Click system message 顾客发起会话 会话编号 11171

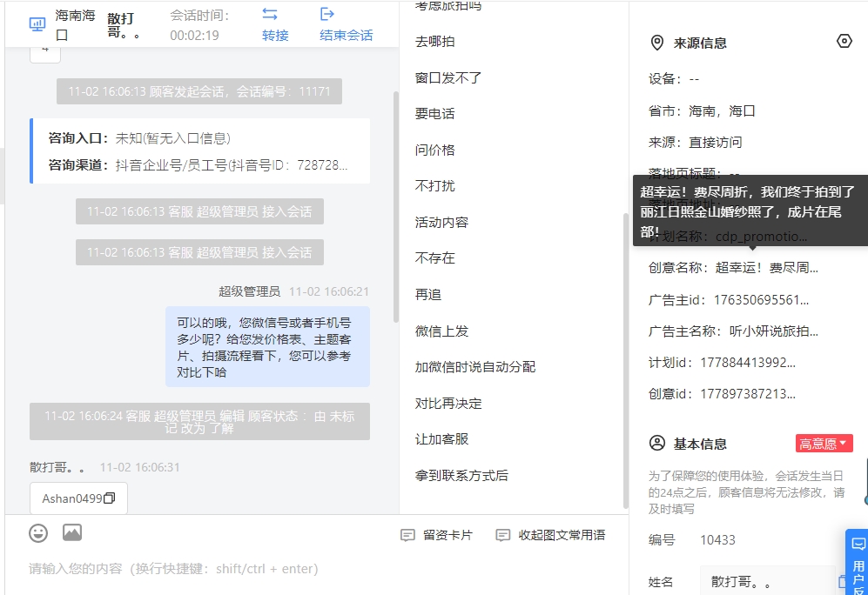pos(199,91)
